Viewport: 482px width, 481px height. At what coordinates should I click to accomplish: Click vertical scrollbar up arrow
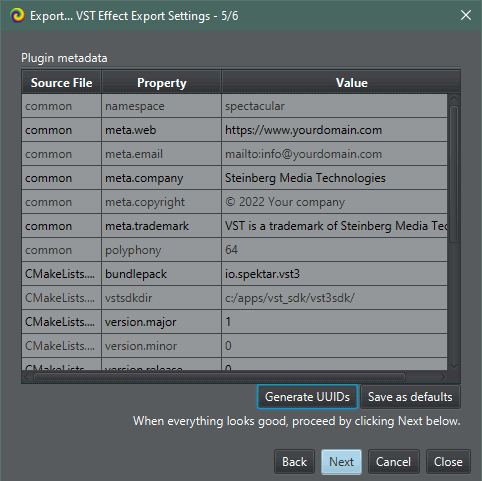tap(454, 99)
